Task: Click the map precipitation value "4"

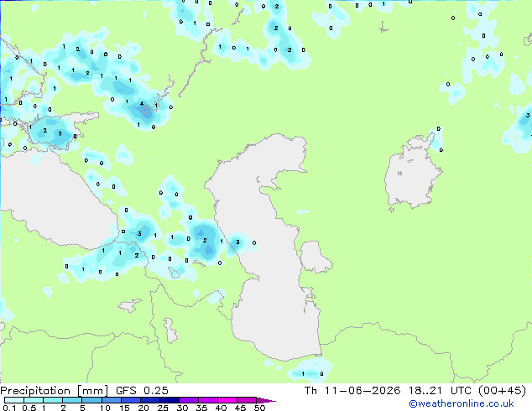Action: [x=142, y=104]
